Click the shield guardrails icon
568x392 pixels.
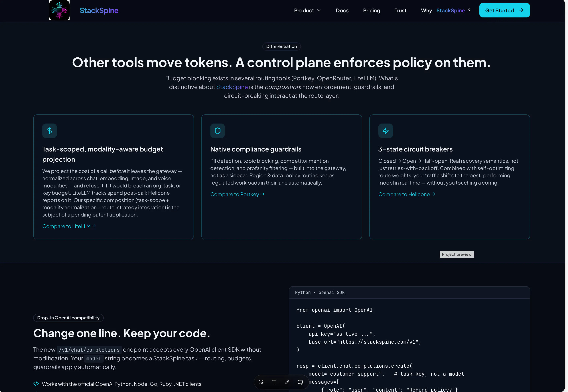pyautogui.click(x=218, y=131)
